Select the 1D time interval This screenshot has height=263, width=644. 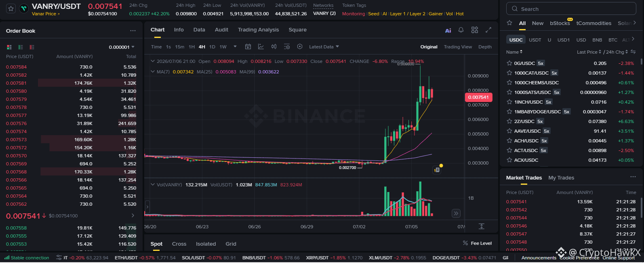(x=212, y=47)
